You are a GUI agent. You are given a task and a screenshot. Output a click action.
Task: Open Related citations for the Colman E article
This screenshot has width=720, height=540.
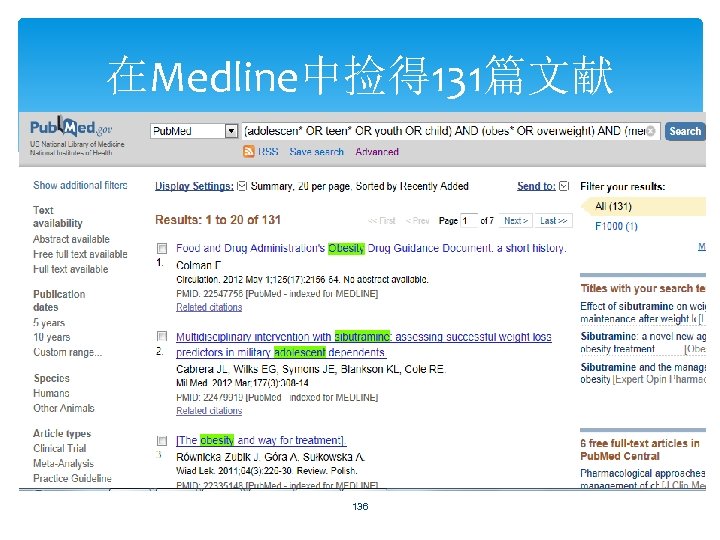point(209,307)
